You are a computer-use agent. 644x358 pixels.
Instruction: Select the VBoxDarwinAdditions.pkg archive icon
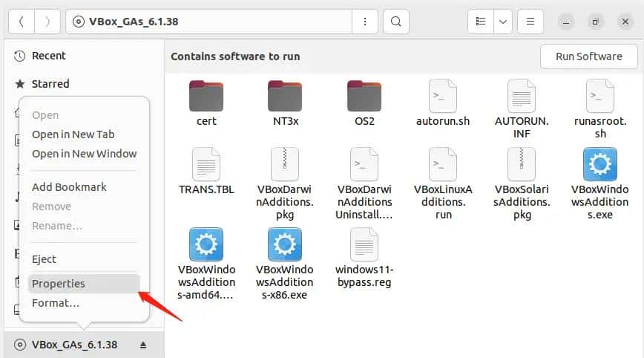pos(285,164)
